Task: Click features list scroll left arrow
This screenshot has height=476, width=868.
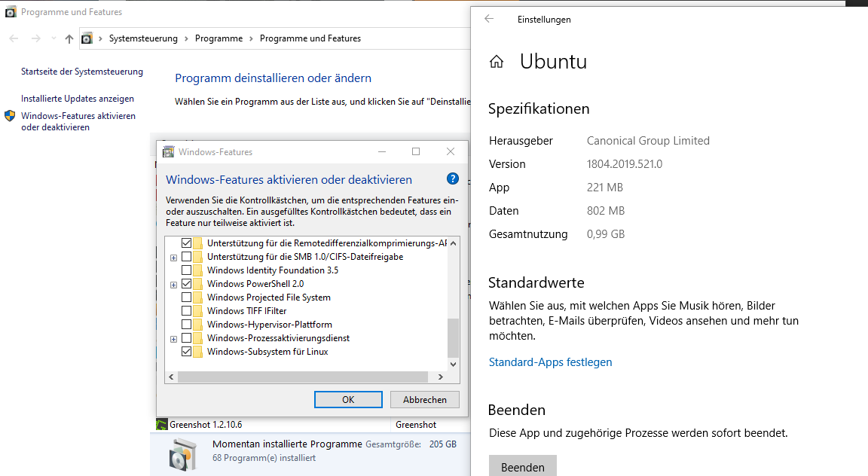Action: pyautogui.click(x=171, y=377)
